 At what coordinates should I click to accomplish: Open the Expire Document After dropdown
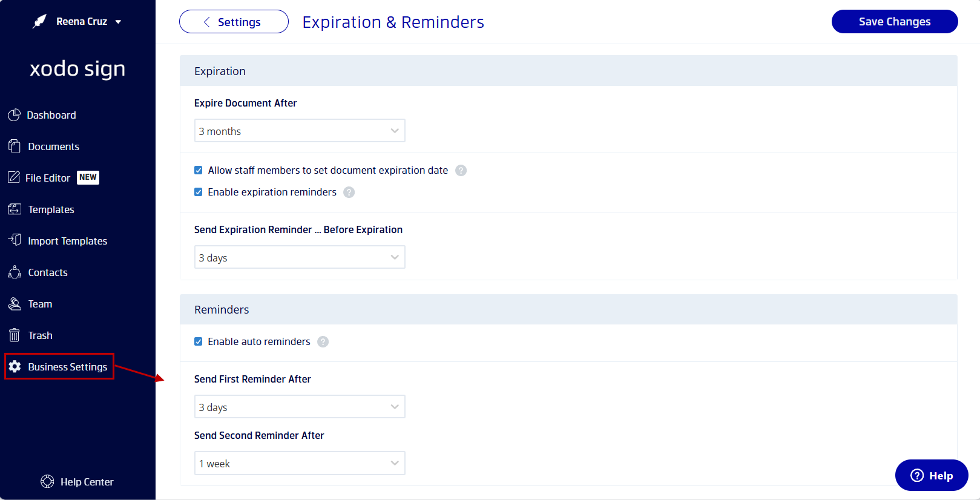click(300, 130)
